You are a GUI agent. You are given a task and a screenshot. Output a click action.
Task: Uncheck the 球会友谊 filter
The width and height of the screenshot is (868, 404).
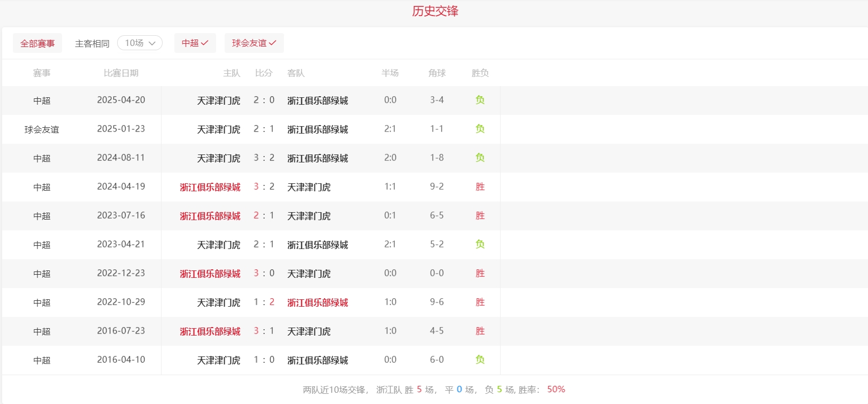pos(254,43)
